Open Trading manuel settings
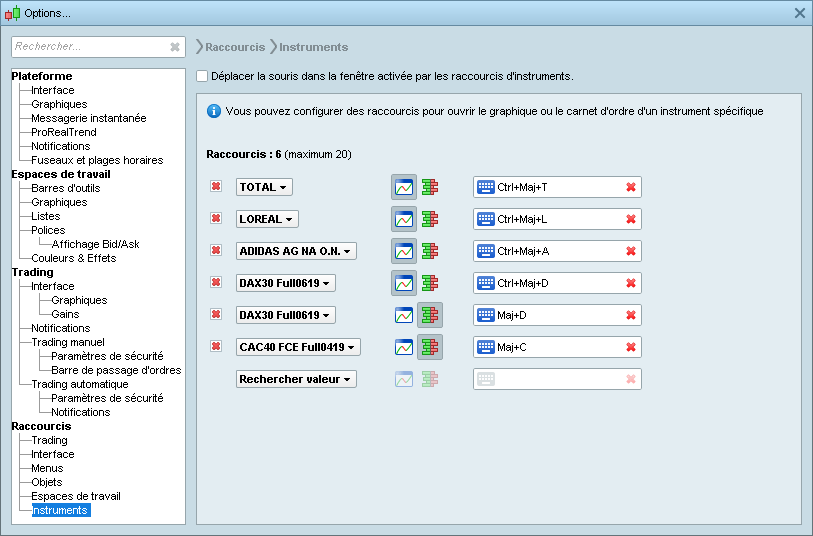The image size is (813, 536). point(68,342)
